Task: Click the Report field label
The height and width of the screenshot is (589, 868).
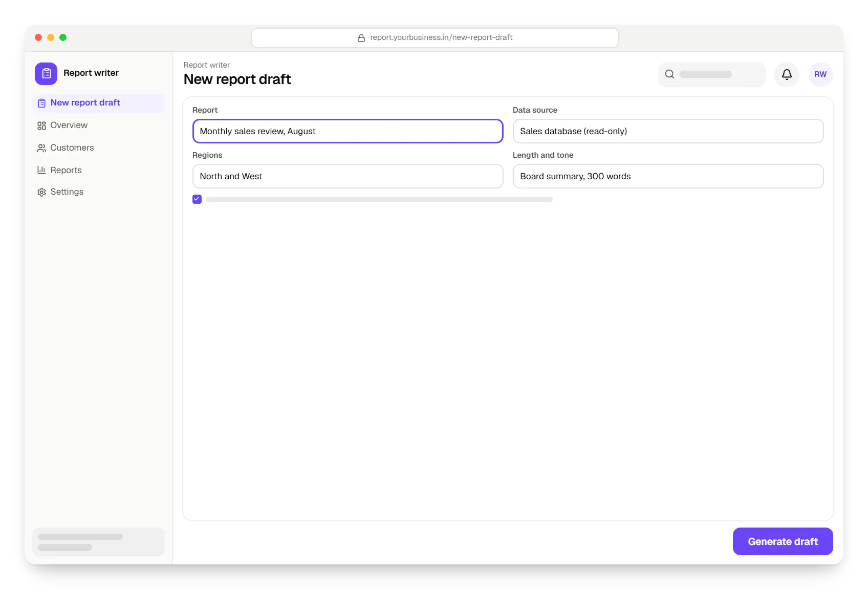Action: point(205,110)
